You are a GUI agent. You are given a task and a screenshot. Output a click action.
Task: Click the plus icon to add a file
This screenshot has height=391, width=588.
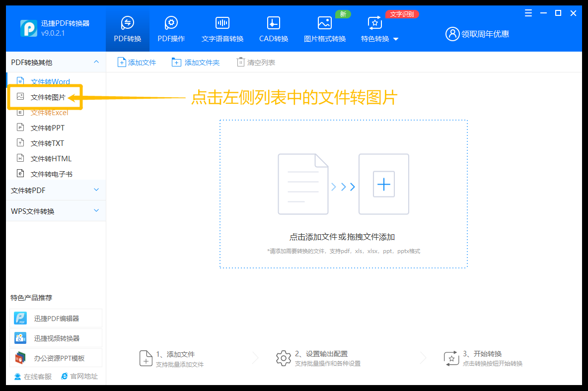click(x=383, y=184)
